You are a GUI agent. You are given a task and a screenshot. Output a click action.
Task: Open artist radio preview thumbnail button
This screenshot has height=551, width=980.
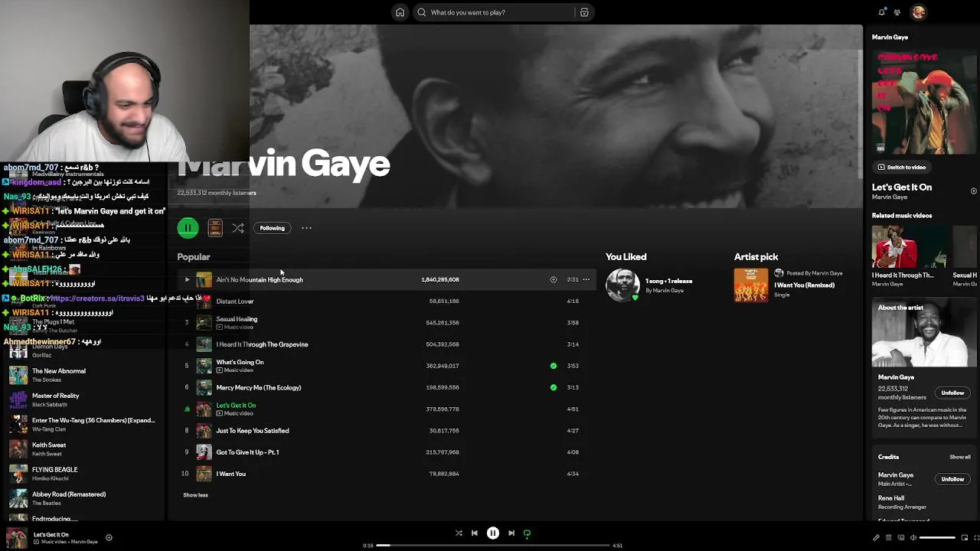[215, 228]
